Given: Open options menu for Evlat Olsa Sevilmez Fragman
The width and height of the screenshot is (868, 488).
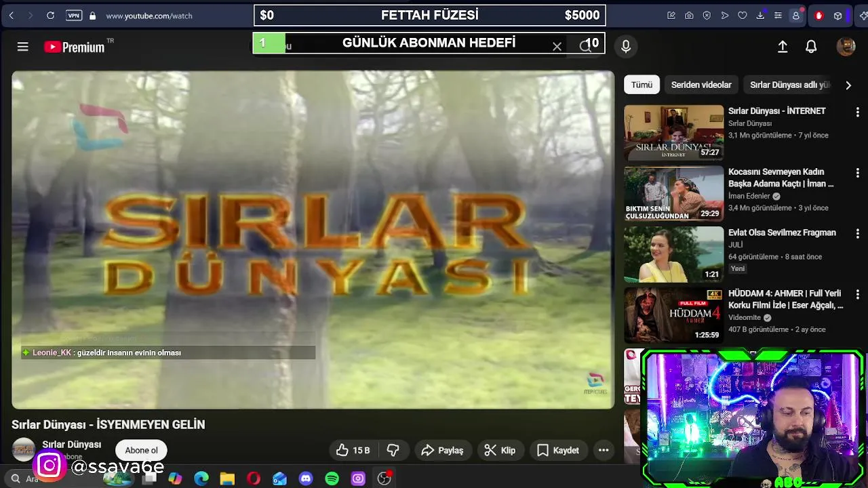Looking at the screenshot, I should point(857,233).
